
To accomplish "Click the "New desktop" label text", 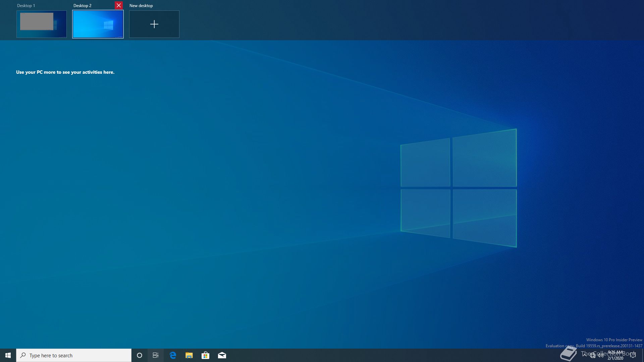I will coord(141,6).
